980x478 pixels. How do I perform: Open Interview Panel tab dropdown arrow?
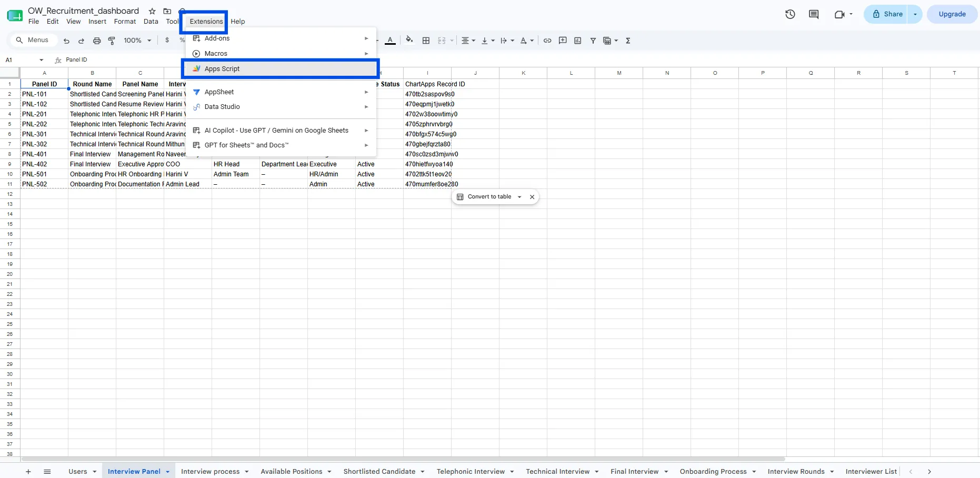coord(168,472)
